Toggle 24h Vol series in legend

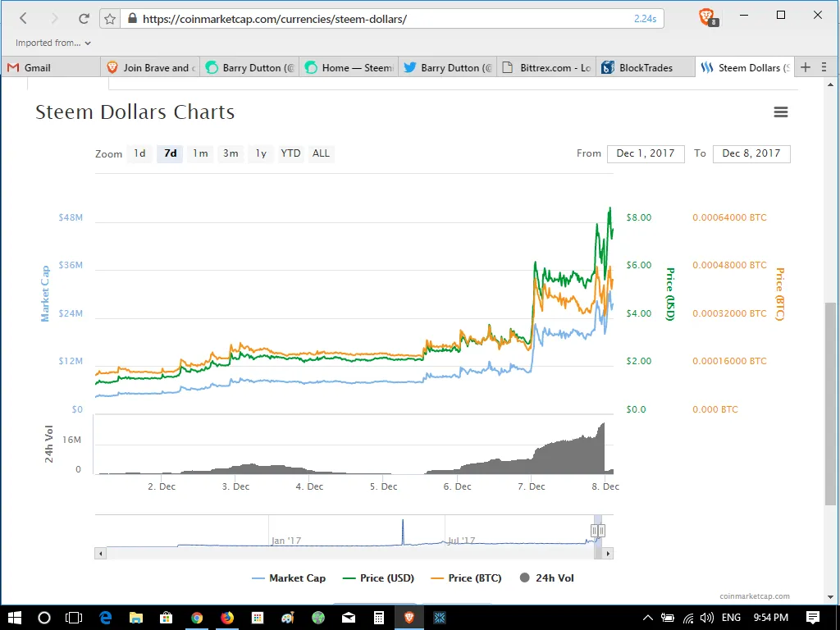pos(547,578)
